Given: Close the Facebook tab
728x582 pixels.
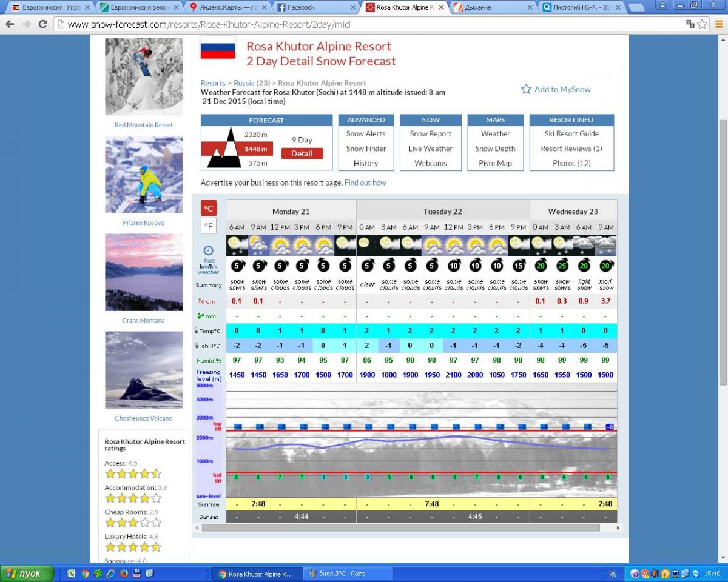Looking at the screenshot, I should point(352,7).
